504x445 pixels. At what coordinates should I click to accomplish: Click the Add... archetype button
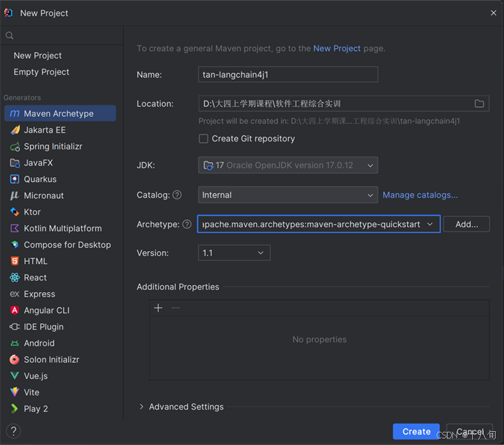466,224
